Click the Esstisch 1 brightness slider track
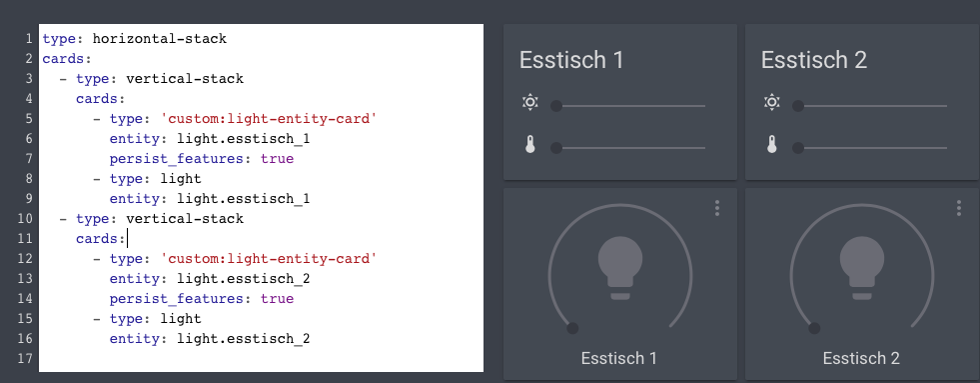Image resolution: width=980 pixels, height=383 pixels. [x=627, y=106]
